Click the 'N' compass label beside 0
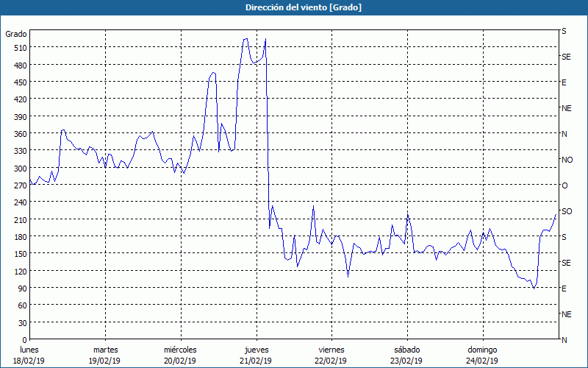 [x=564, y=340]
